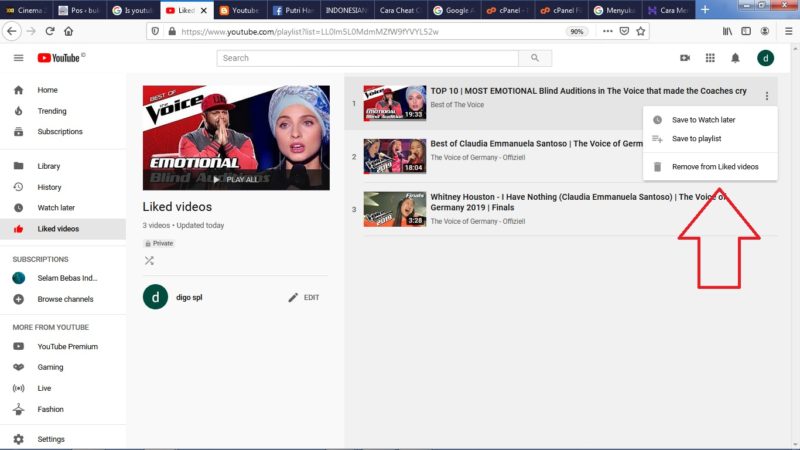Switch to the INDONESIAN browser tab
Image resolution: width=800 pixels, height=450 pixels.
click(346, 10)
